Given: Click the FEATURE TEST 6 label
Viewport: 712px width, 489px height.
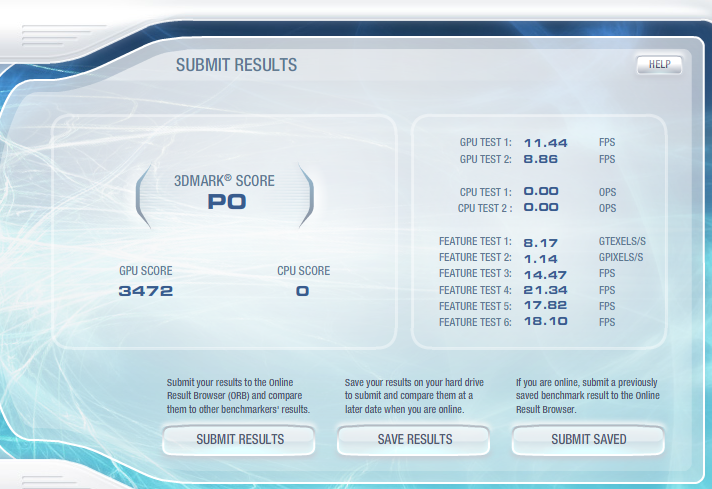Looking at the screenshot, I should click(475, 322).
